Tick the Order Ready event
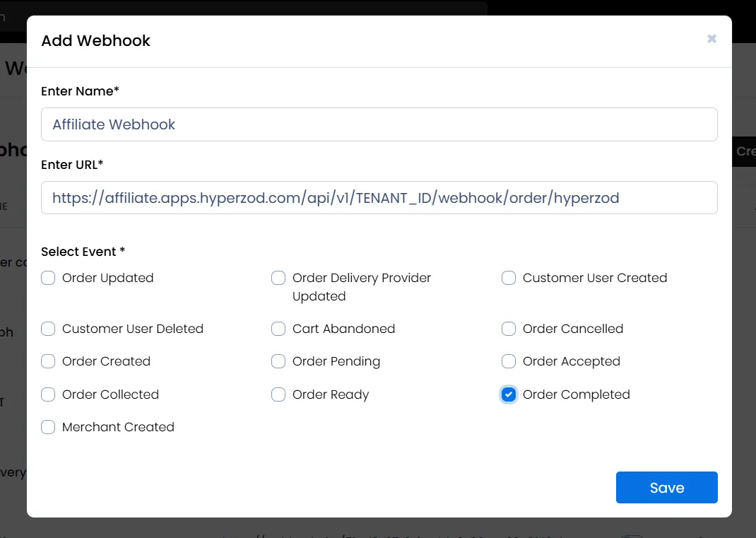Screen dimensions: 756x538 (278, 394)
